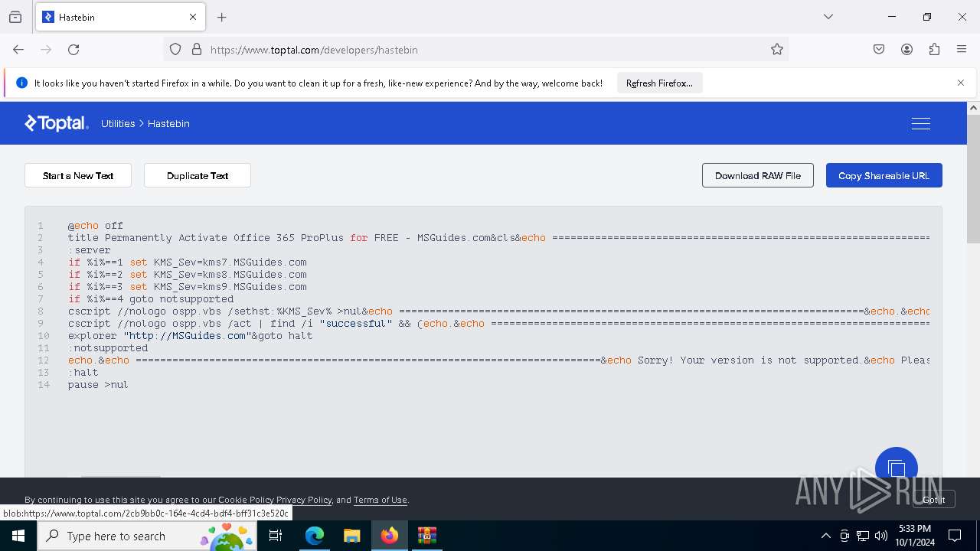Open Firefox application menu
Image resolution: width=980 pixels, height=551 pixels.
click(x=962, y=50)
